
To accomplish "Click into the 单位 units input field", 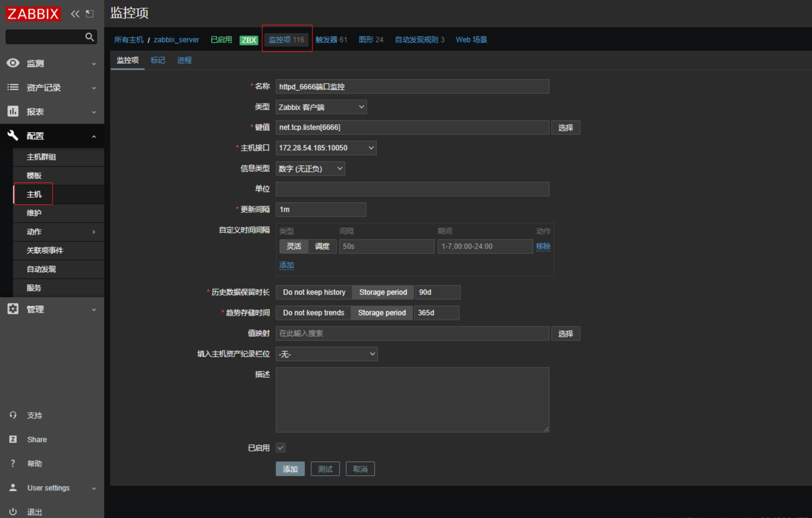I will click(x=412, y=189).
